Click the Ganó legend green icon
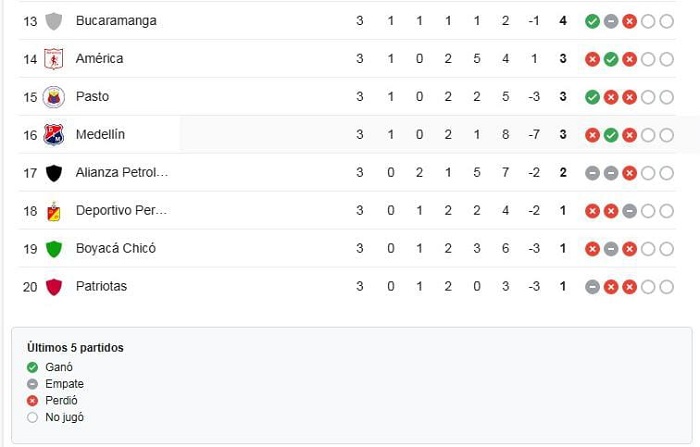Screen dimensions: 700x447 coord(32,367)
